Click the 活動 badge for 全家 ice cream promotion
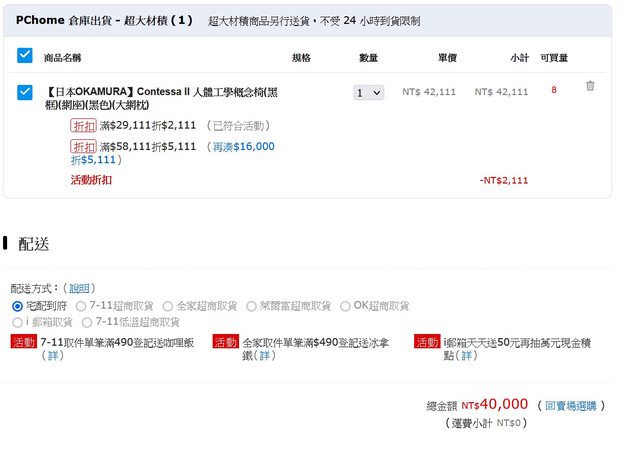640x453 pixels. coord(225,342)
